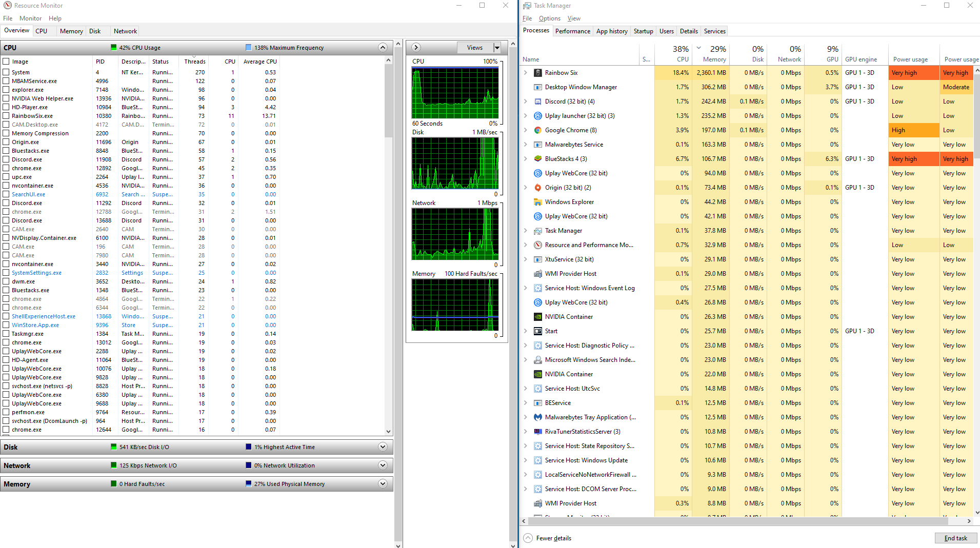Click the Discord (32 bit) process icon
The image size is (980, 548).
coord(537,102)
